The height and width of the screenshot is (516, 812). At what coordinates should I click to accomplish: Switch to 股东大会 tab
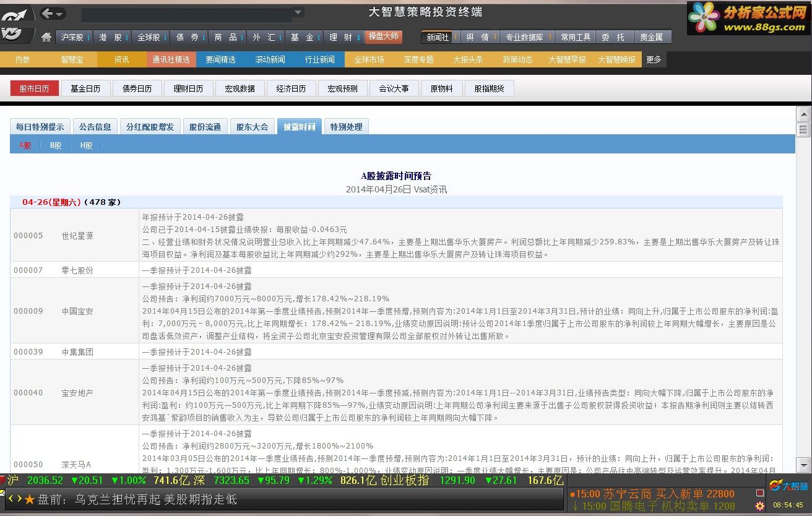[x=252, y=126]
